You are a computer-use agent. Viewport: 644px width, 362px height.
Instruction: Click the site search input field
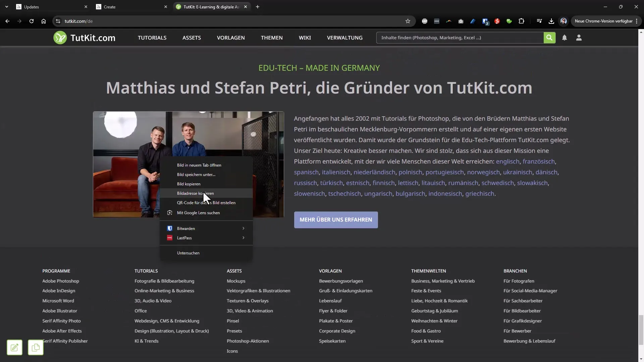(460, 38)
